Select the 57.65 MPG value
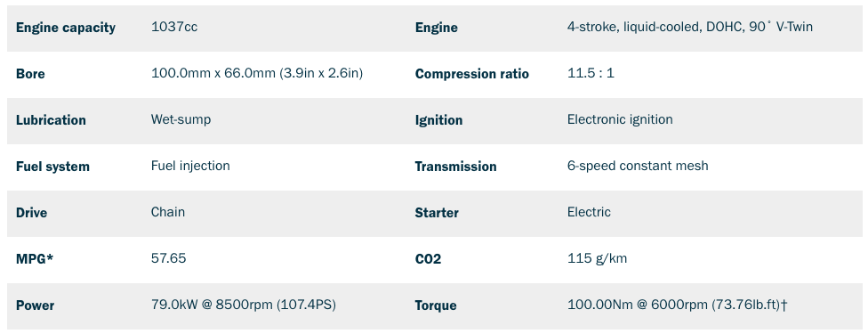The image size is (868, 334). click(168, 258)
